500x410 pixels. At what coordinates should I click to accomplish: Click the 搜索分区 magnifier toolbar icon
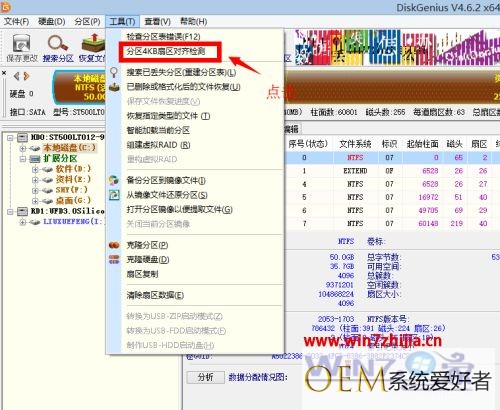click(x=58, y=48)
